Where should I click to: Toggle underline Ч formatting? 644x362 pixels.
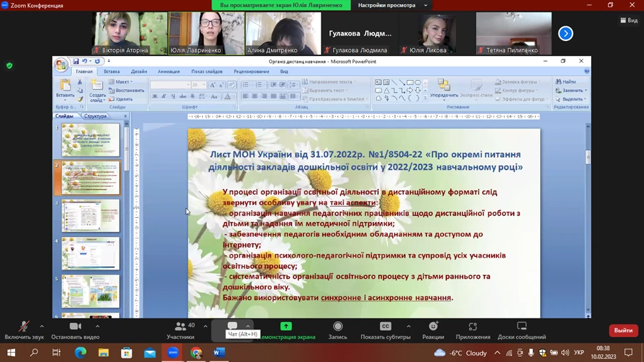point(173,96)
